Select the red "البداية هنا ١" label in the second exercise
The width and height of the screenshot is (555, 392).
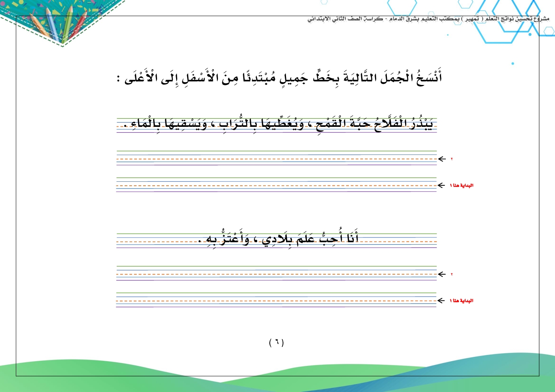(x=461, y=301)
